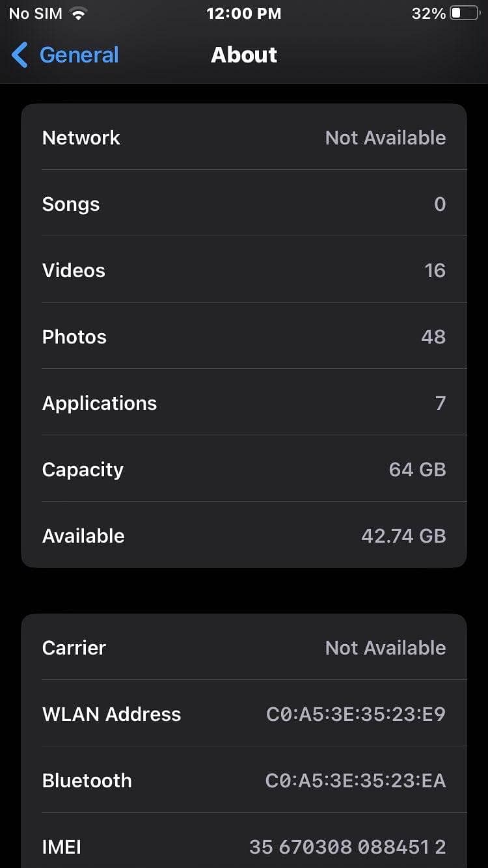488x868 pixels.
Task: Tap the Carrier Not Available row
Action: [x=244, y=647]
